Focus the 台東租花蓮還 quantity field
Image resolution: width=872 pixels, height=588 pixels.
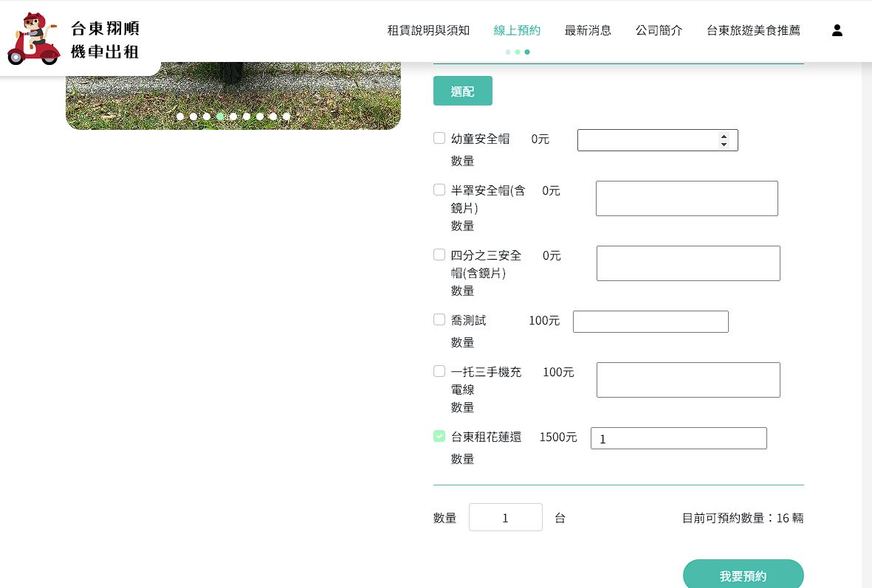[678, 438]
